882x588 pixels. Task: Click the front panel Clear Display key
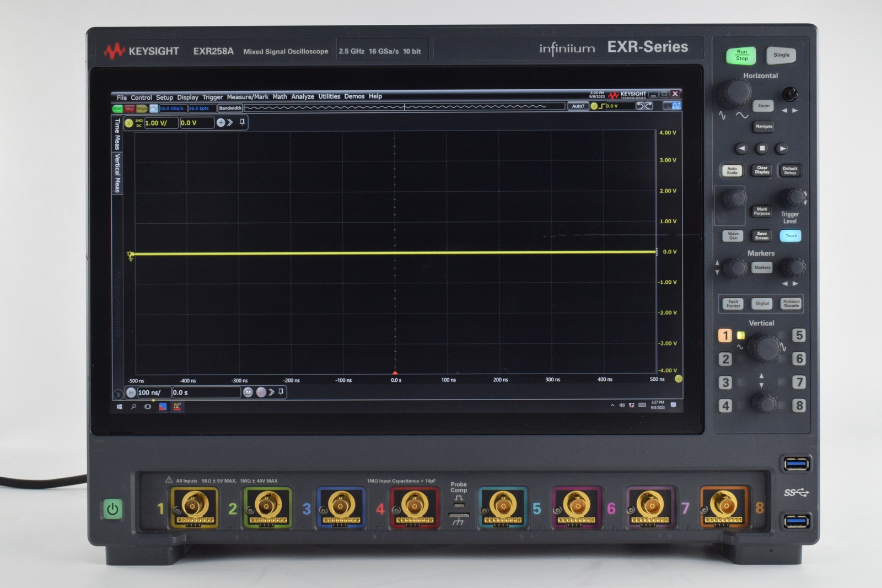tap(762, 170)
